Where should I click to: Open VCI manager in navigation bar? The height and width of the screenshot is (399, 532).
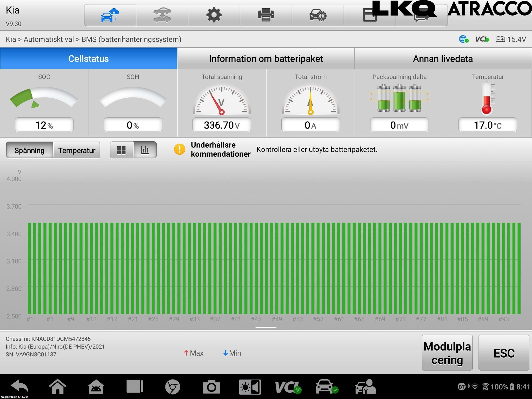click(288, 387)
